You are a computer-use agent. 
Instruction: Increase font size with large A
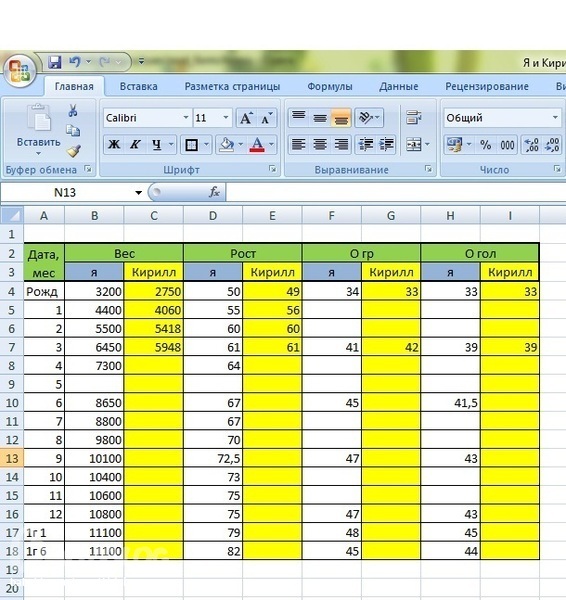click(x=246, y=118)
